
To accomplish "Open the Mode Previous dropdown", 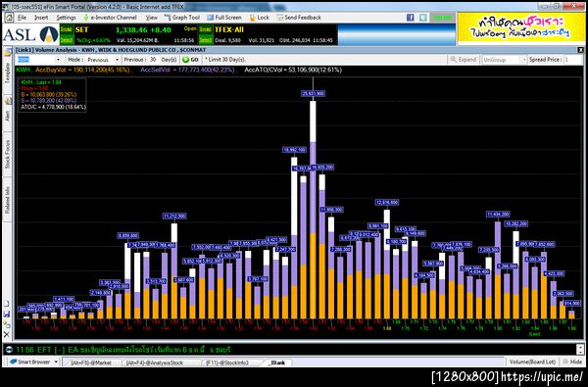I will tap(102, 60).
